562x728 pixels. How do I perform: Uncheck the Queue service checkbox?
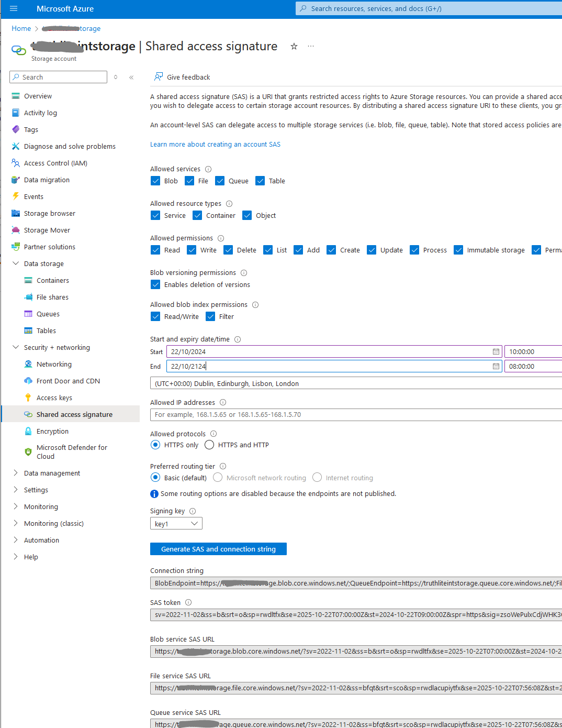click(220, 181)
